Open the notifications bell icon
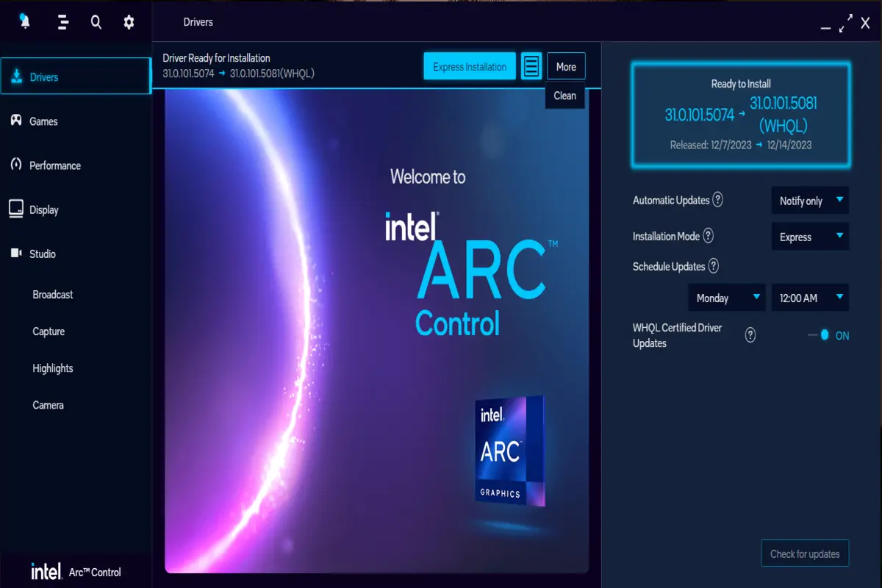 25,22
